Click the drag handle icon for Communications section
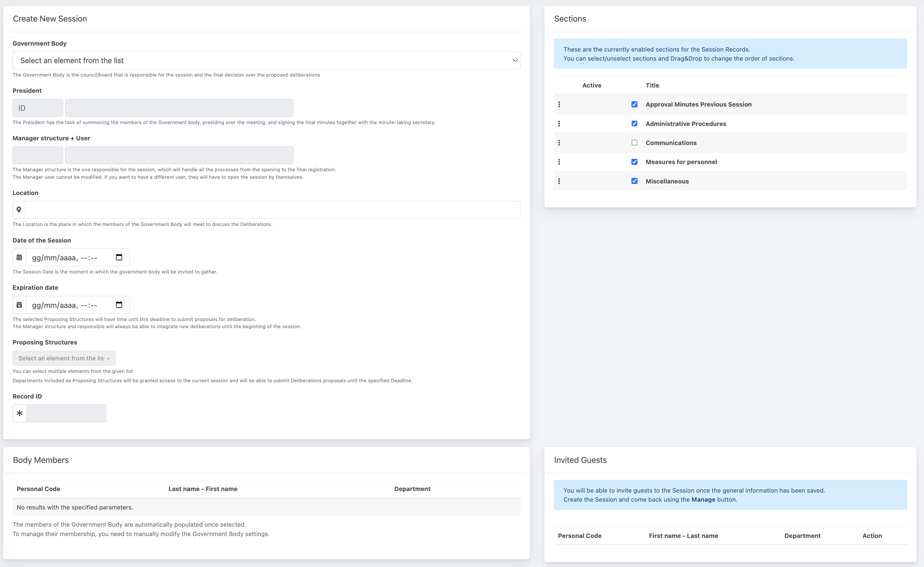The height and width of the screenshot is (567, 924). 559,143
